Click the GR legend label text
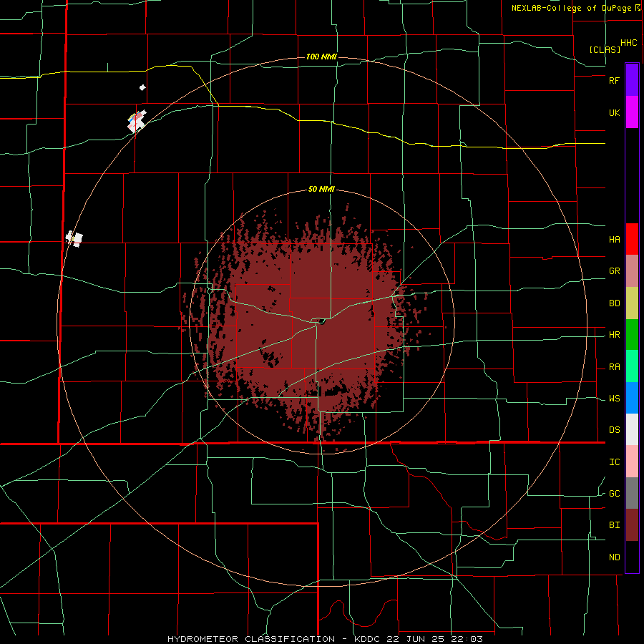644x644 pixels. (614, 271)
